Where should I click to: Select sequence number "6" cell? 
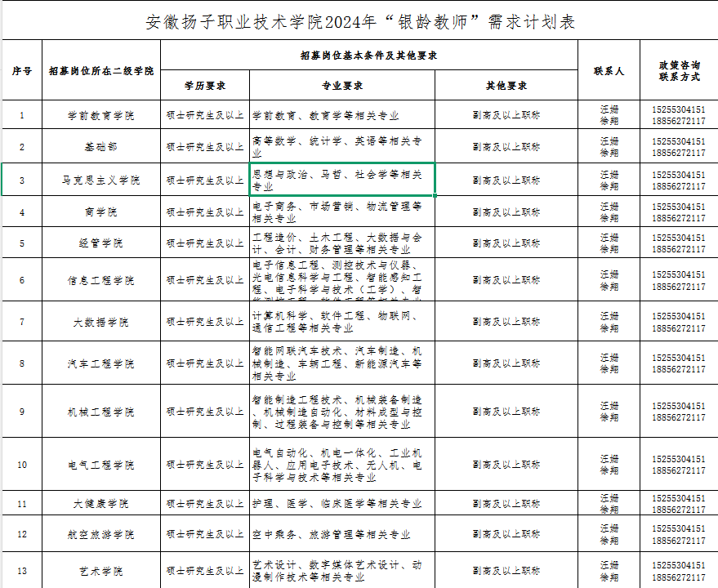point(22,280)
